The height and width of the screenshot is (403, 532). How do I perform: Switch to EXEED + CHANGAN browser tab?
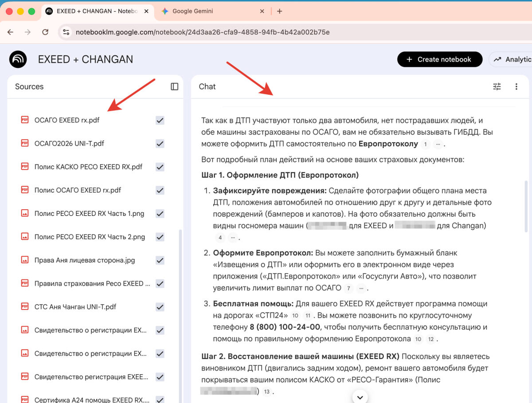tap(98, 11)
